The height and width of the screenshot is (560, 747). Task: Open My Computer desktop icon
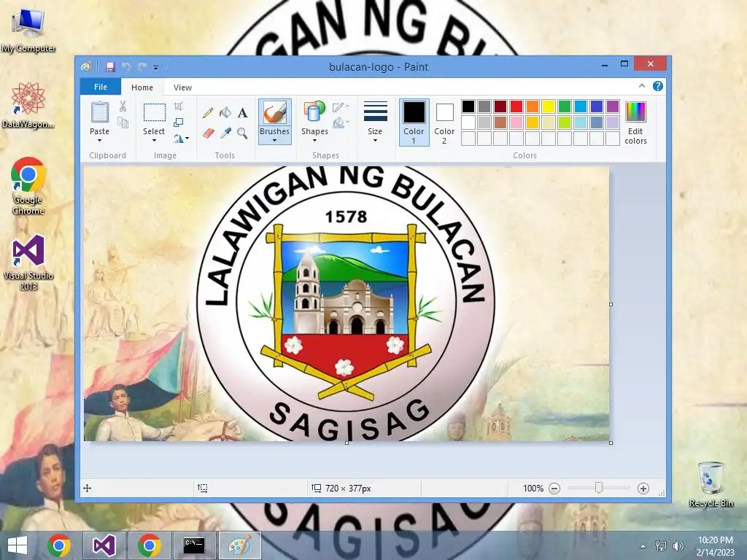(x=28, y=30)
